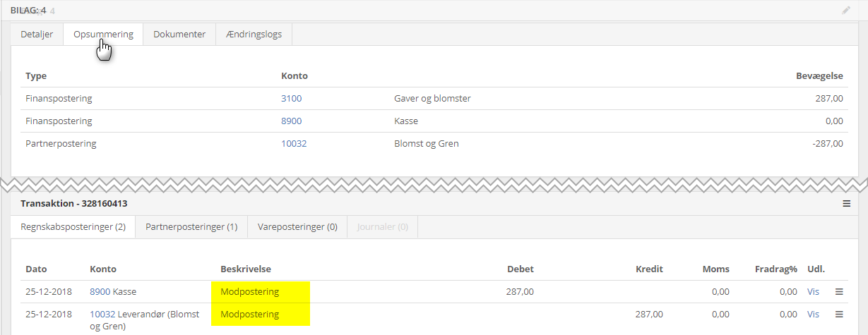Click Vis link on the Kasse row
The width and height of the screenshot is (868, 335).
(x=814, y=292)
